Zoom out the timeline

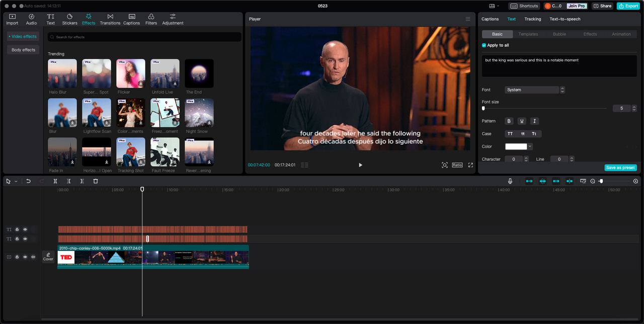click(x=593, y=181)
